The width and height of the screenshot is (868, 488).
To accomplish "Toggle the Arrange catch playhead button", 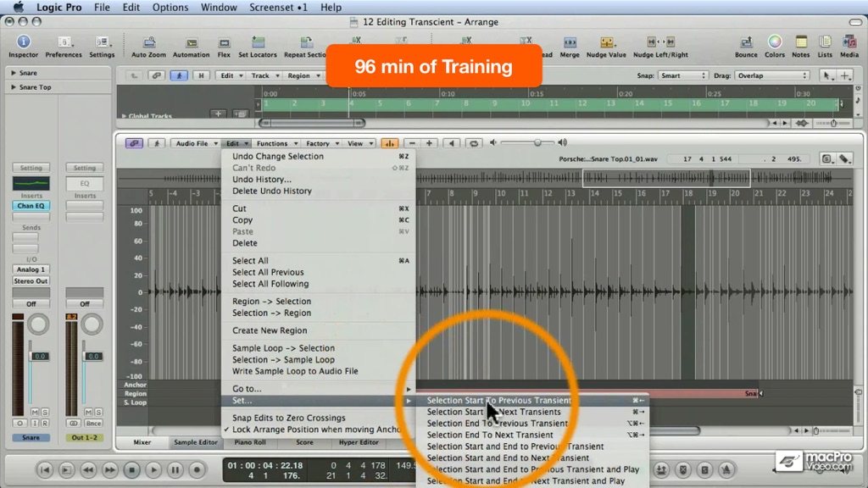I will [x=179, y=75].
